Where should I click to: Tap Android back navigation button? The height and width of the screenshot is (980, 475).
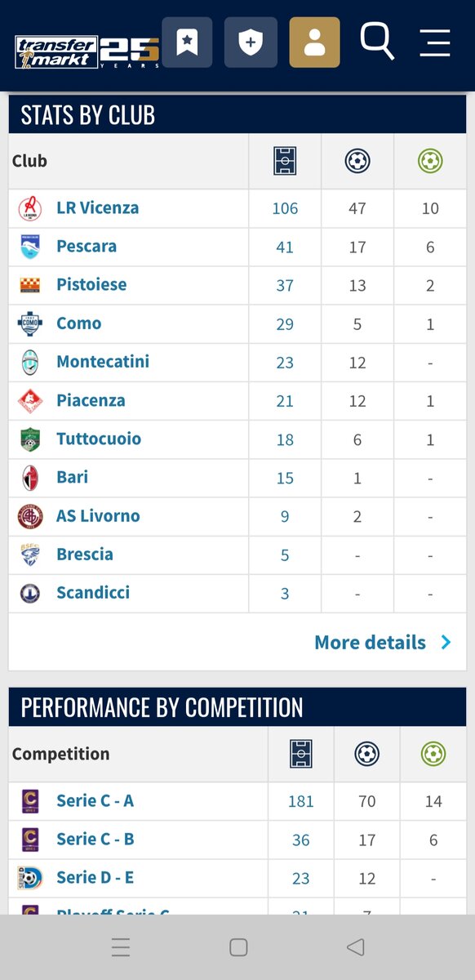355,947
